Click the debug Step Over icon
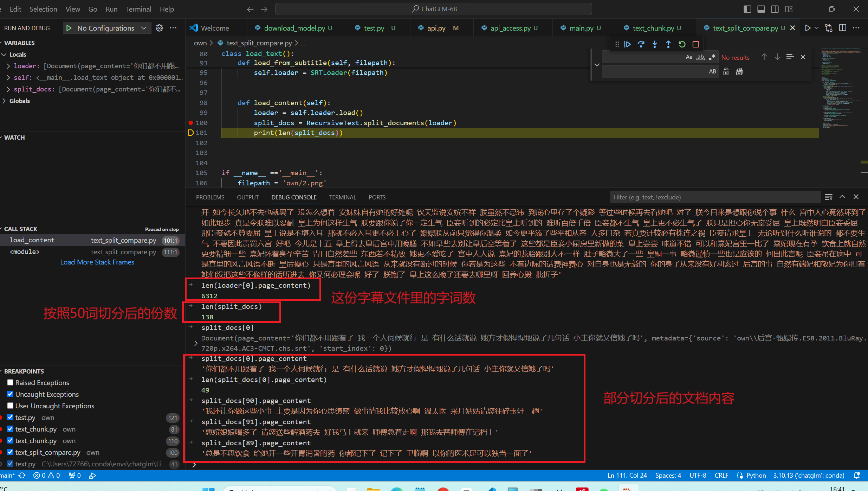 [641, 44]
